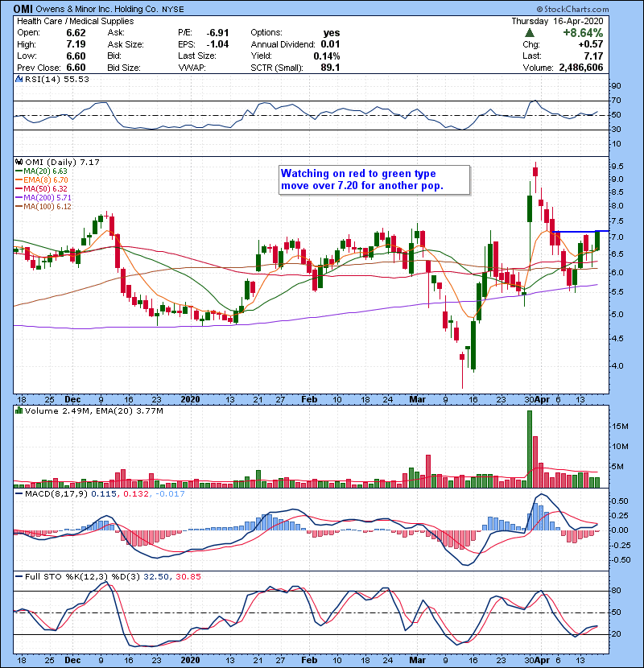This screenshot has height=668, width=644.
Task: Click the Volume 2.49M, EMA(20) 3.77M label
Action: (93, 411)
